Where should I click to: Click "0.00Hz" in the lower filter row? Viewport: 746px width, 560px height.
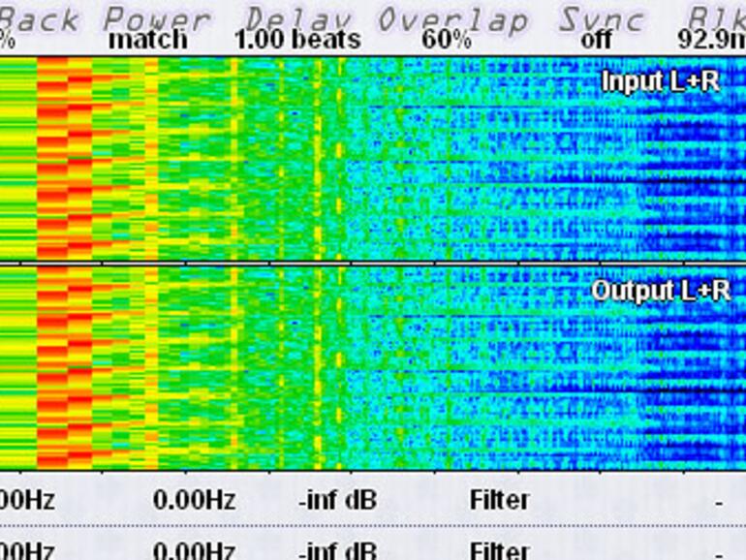(x=194, y=550)
